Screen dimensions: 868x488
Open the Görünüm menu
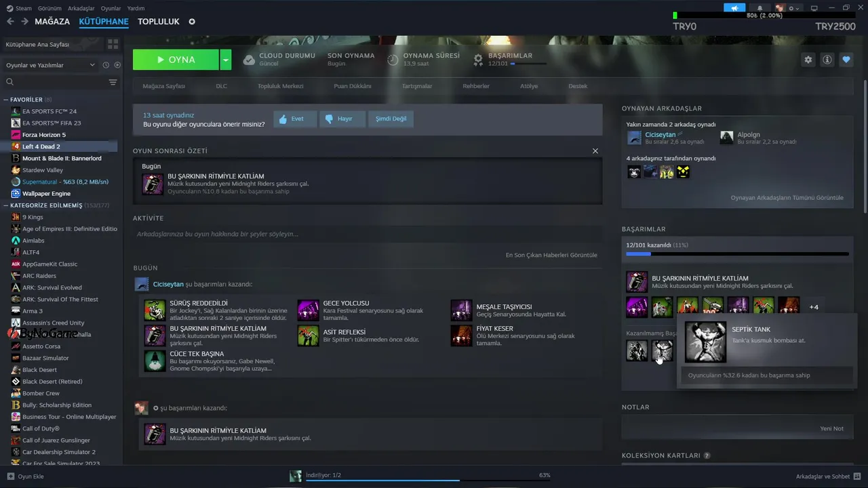[50, 8]
